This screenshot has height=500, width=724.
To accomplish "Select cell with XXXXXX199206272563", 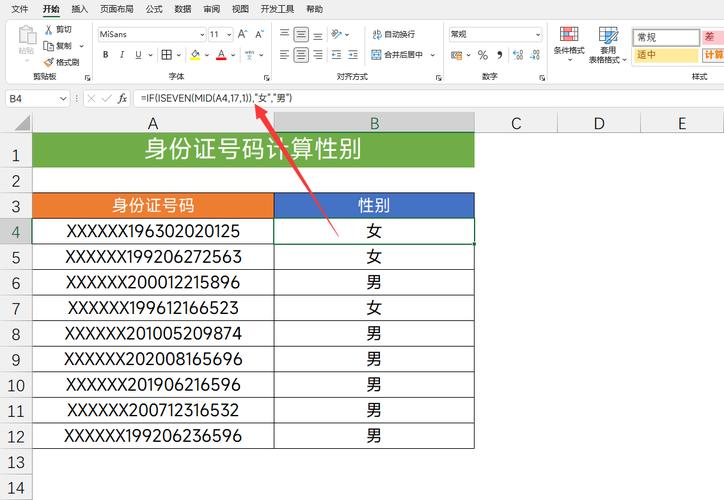I will click(x=153, y=257).
